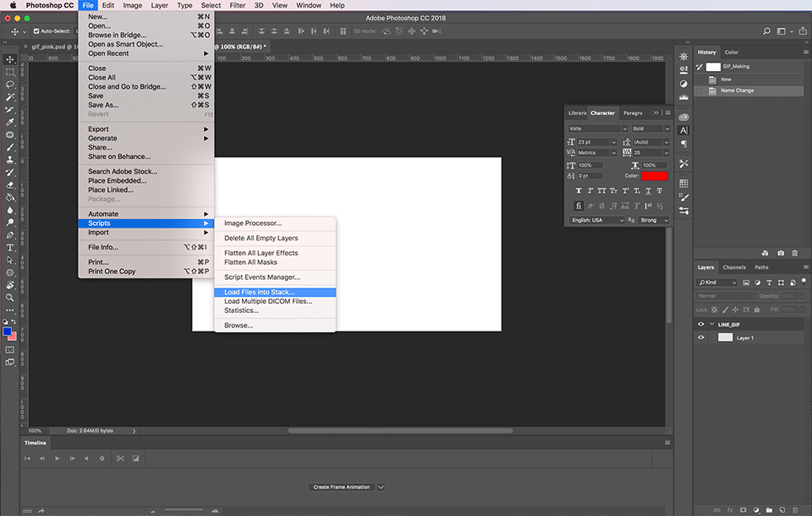Hide Layer 1 visibility eye
Image resolution: width=812 pixels, height=516 pixels.
coord(700,338)
